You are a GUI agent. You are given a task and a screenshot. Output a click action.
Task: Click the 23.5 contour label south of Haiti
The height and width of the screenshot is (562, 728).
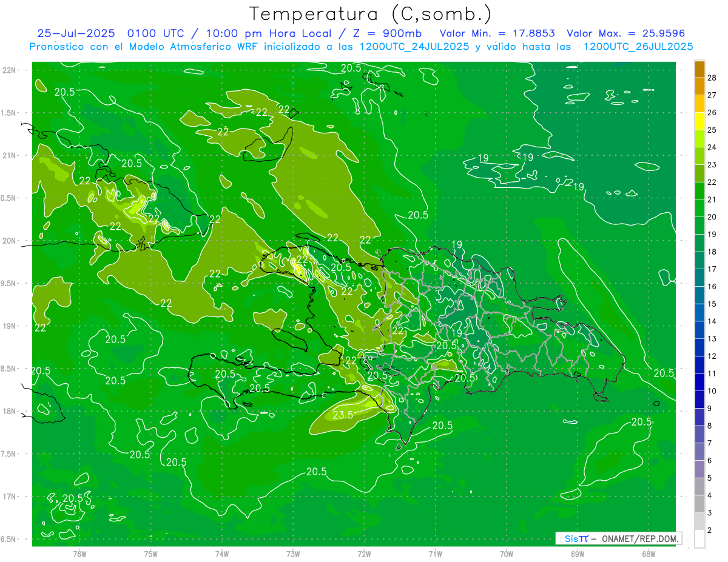(x=343, y=415)
